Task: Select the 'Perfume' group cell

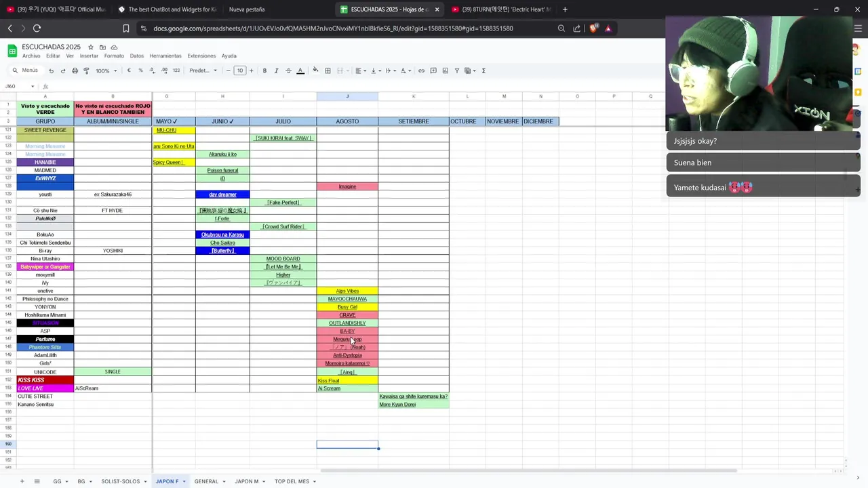Action: (x=45, y=339)
